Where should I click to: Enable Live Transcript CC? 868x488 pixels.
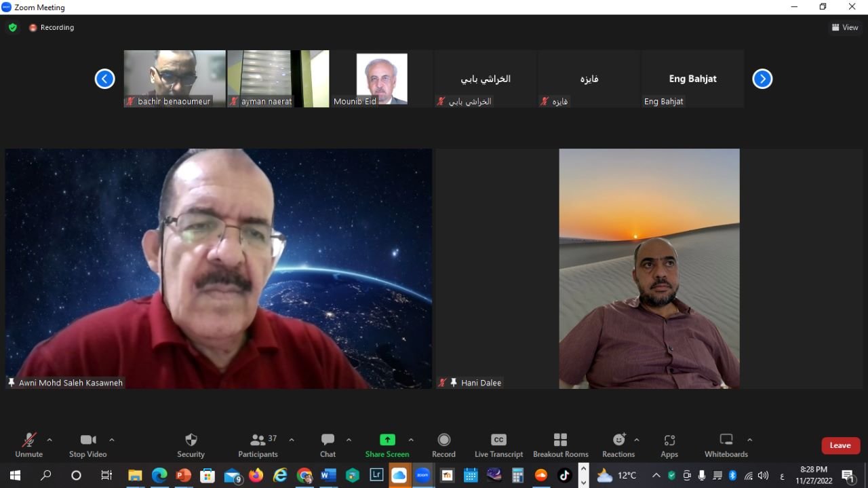tap(498, 445)
